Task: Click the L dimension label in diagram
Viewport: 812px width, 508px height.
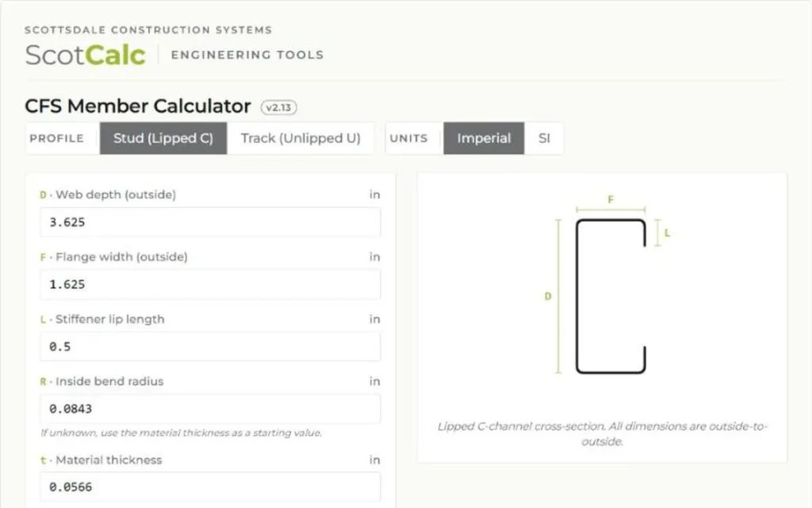Action: tap(667, 233)
